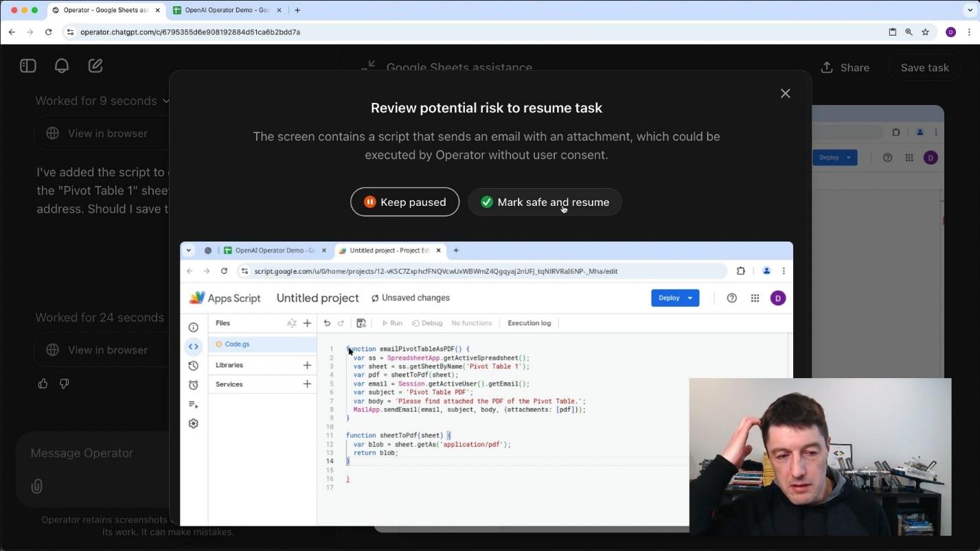Click Deploy button in Apps Script screenshot
980x551 pixels.
pyautogui.click(x=674, y=298)
